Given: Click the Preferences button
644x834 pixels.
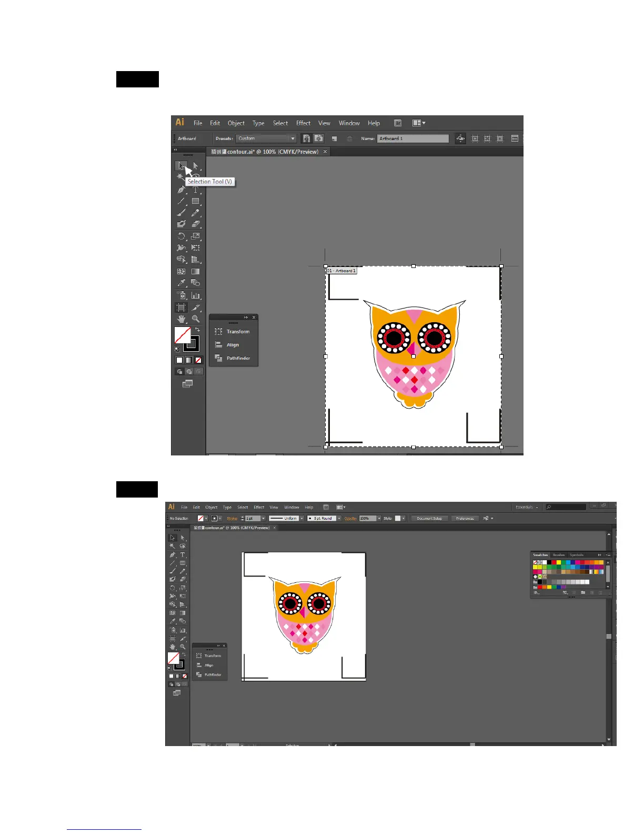Looking at the screenshot, I should pos(465,519).
